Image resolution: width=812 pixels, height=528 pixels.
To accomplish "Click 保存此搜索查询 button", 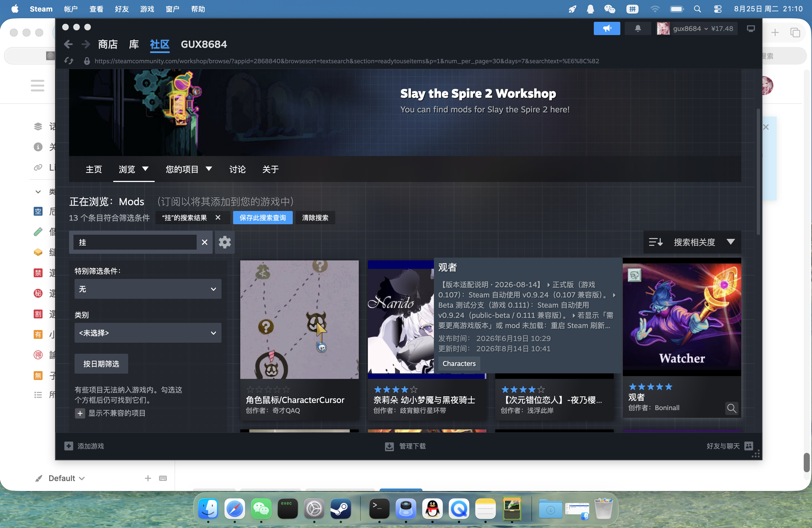I will [x=263, y=218].
